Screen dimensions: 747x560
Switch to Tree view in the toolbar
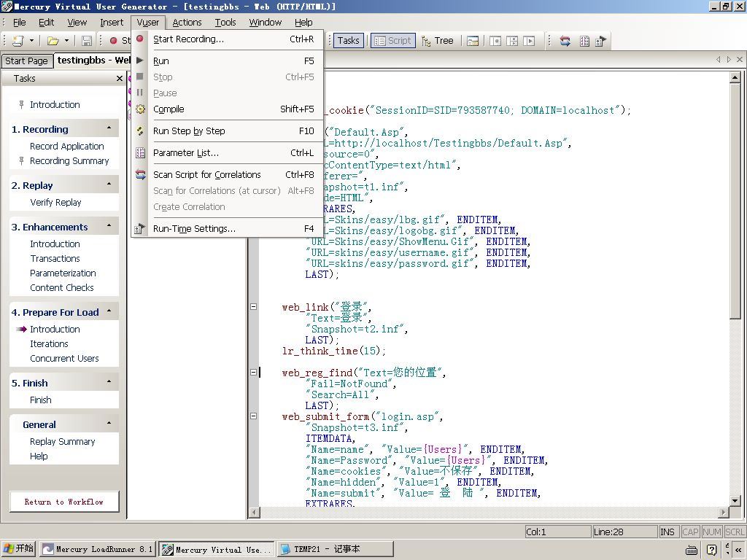click(x=437, y=41)
